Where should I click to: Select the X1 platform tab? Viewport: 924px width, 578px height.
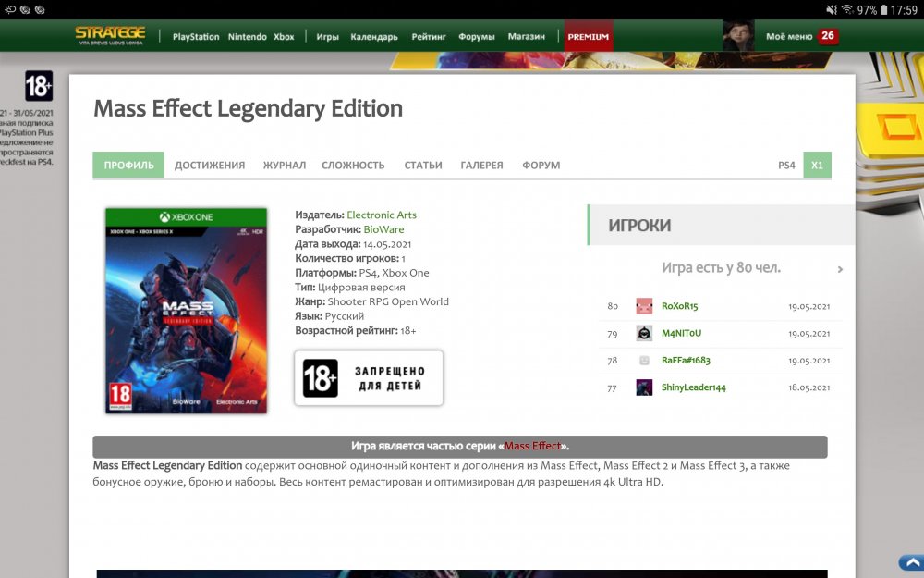pyautogui.click(x=817, y=165)
